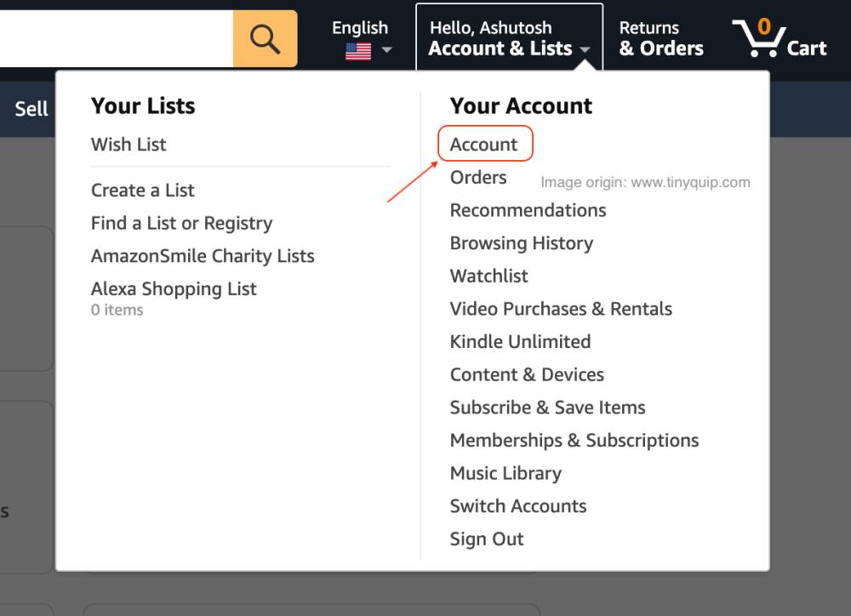
Task: Open the Wish List
Action: 129,144
